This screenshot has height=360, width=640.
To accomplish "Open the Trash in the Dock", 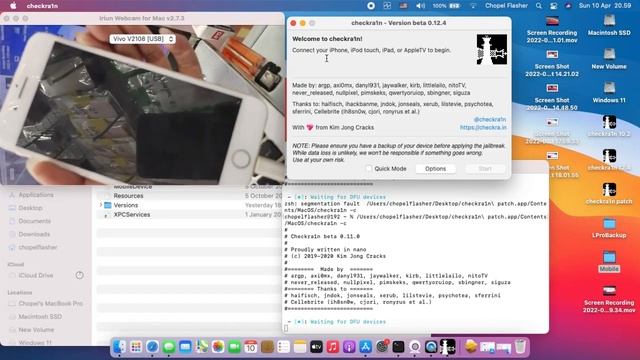I will (x=520, y=347).
